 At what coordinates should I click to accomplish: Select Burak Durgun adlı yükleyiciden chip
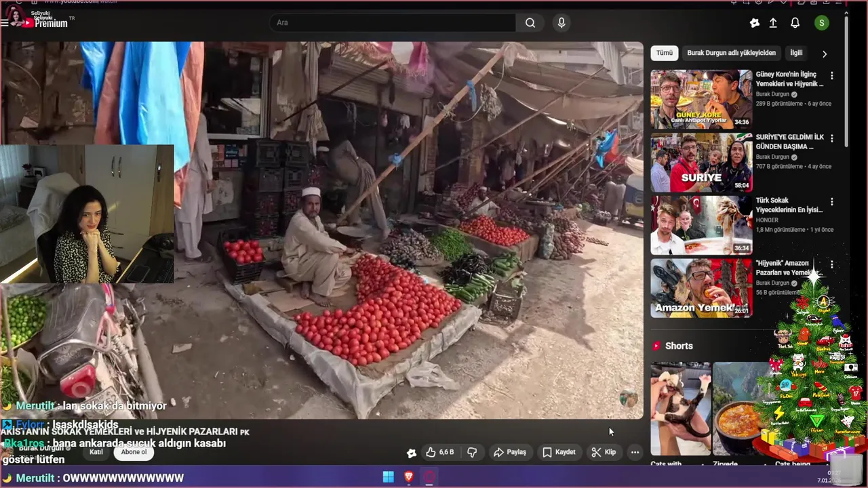coord(731,53)
